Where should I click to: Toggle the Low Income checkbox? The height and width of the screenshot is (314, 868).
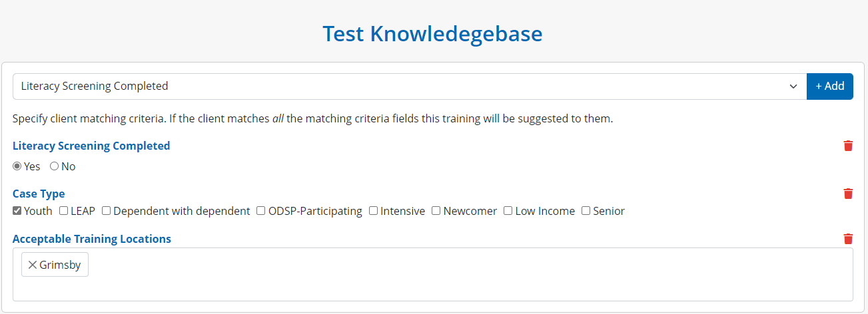point(508,211)
